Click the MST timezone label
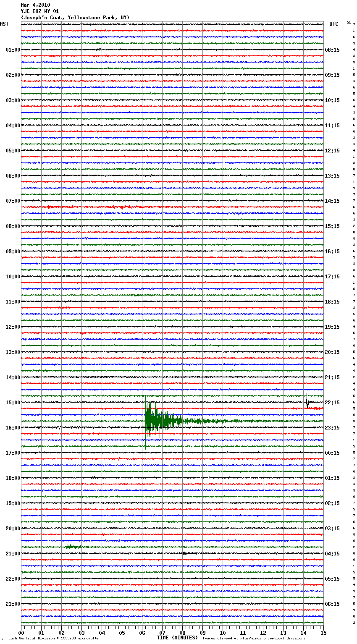Image resolution: width=357 pixels, height=644 pixels. click(x=4, y=24)
